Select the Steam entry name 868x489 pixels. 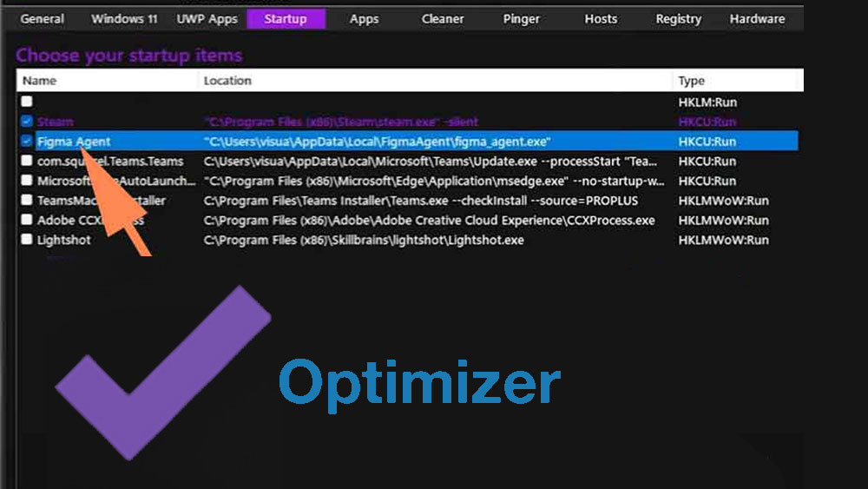56,122
